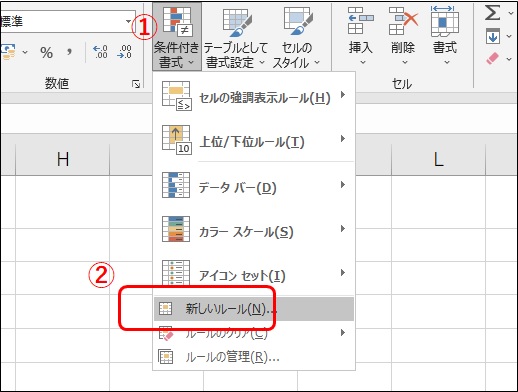518x392 pixels.
Task: Click the アイコン セット icon
Action: 176,273
